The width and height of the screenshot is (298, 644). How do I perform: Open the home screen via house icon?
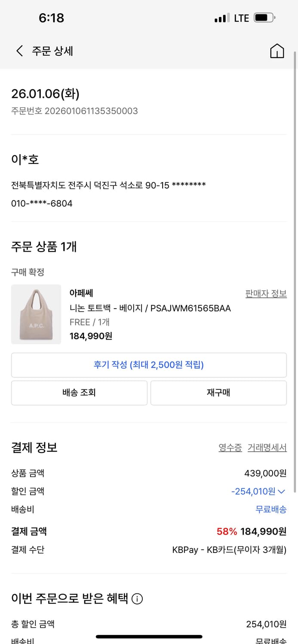277,51
